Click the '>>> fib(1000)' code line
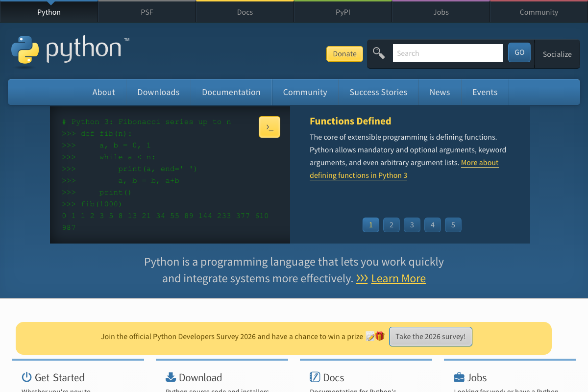The image size is (588, 392). point(92,204)
